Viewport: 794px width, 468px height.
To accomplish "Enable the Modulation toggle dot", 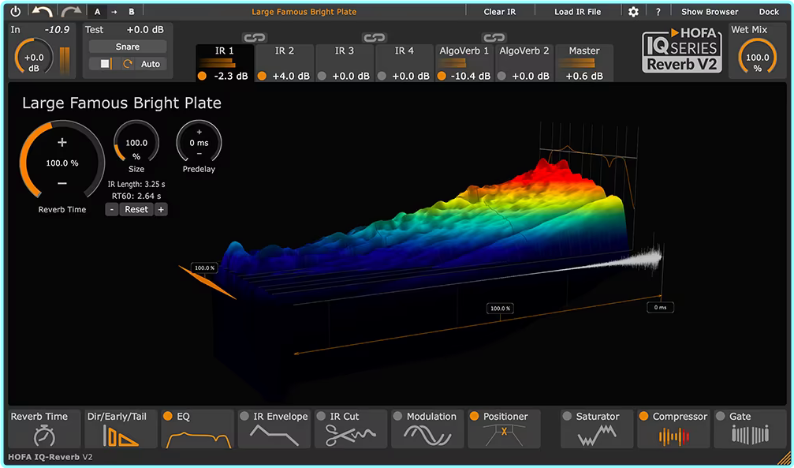I will (x=398, y=416).
